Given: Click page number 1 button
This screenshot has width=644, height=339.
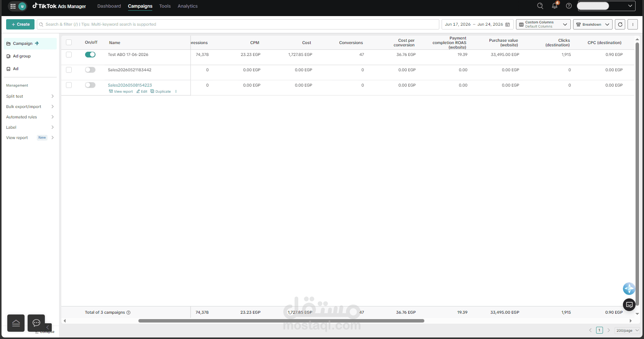Looking at the screenshot, I should pos(600,330).
